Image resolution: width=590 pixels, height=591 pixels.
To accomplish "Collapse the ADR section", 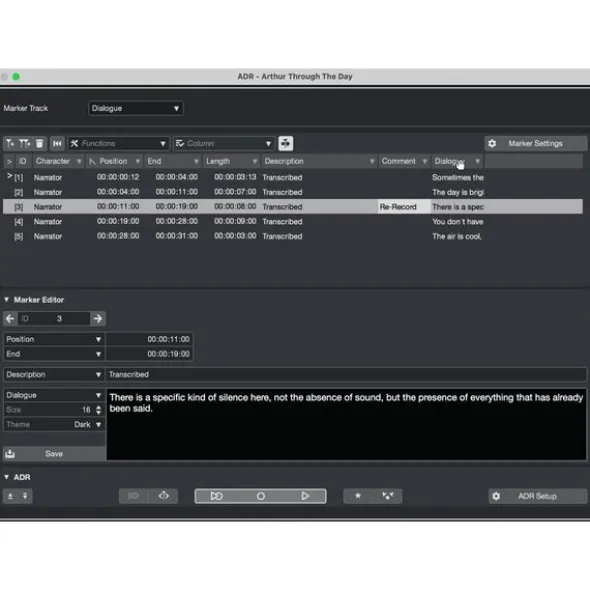I will tap(6, 477).
